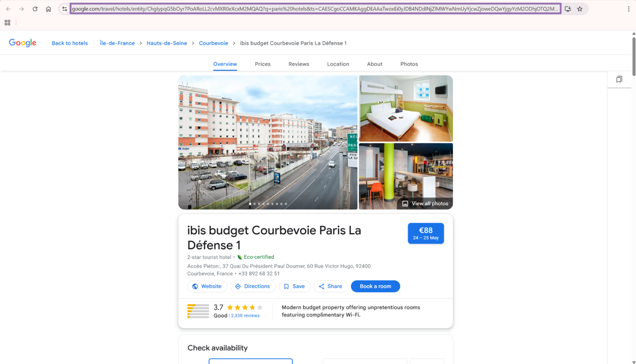Open the browser three-dot menu
The width and height of the screenshot is (636, 364).
click(x=629, y=9)
